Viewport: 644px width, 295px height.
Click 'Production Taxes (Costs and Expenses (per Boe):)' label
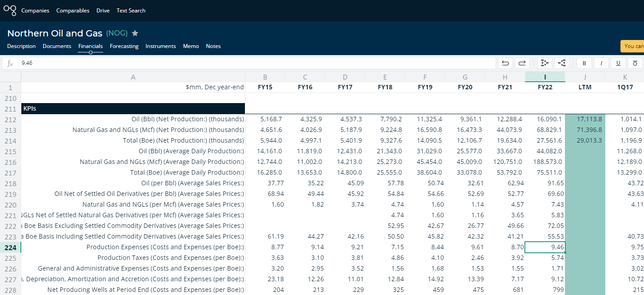tap(171, 258)
